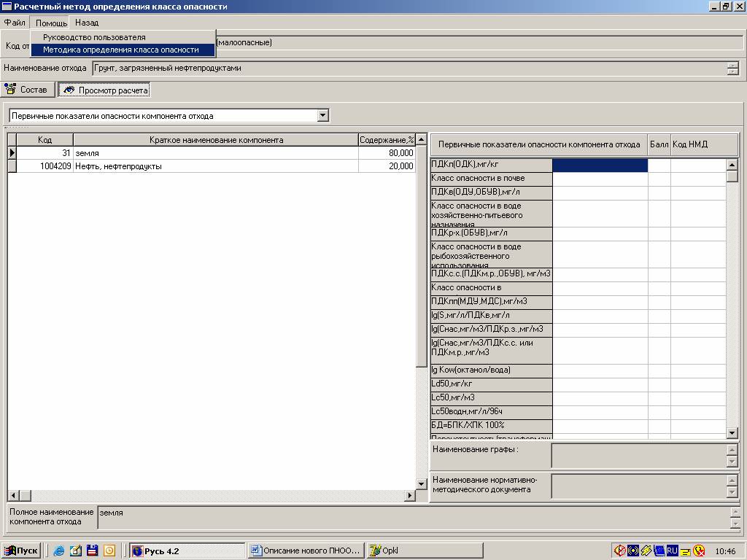Sort by Содержание,% column header
This screenshot has height=560, width=747.
tap(386, 140)
